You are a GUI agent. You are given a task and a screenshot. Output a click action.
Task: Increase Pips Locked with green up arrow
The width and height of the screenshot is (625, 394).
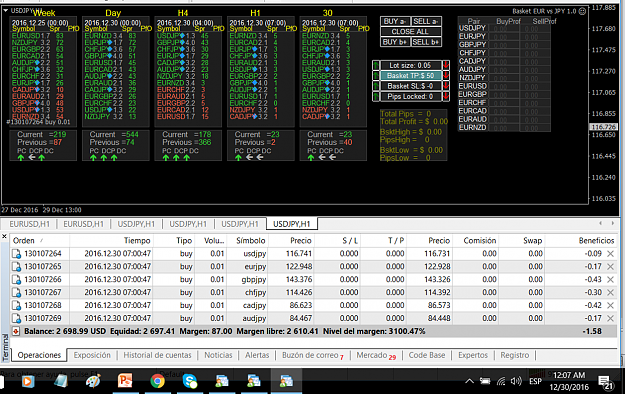click(376, 96)
